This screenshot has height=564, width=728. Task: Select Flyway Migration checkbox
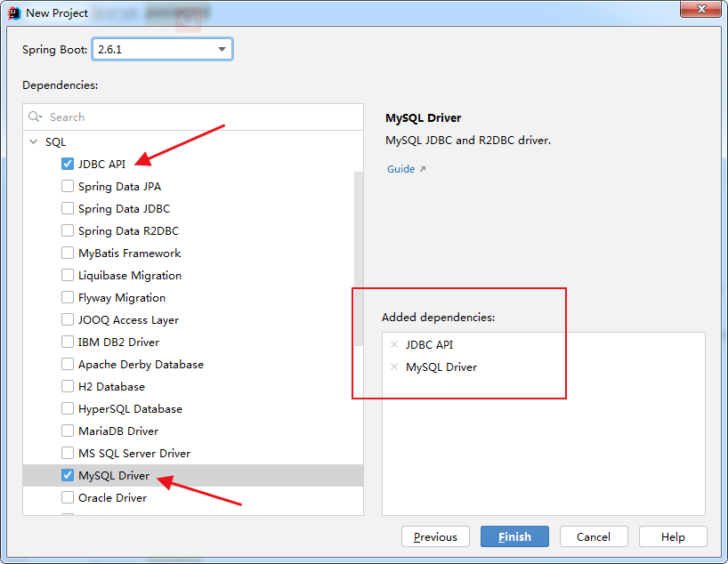(68, 297)
